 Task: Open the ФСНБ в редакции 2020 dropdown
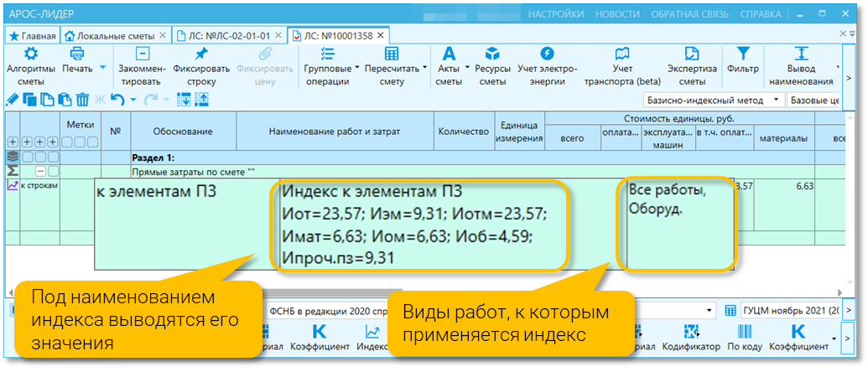(x=491, y=310)
